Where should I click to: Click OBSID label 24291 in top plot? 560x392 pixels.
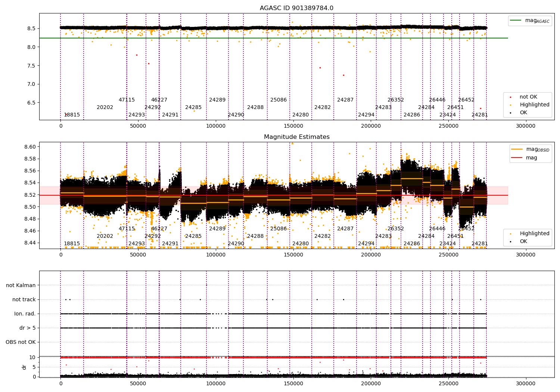pyautogui.click(x=170, y=115)
